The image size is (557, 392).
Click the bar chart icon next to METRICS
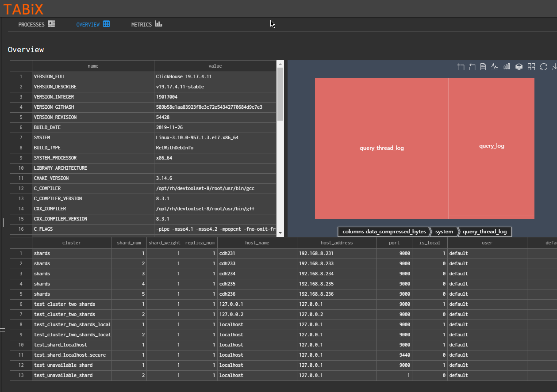tap(158, 24)
